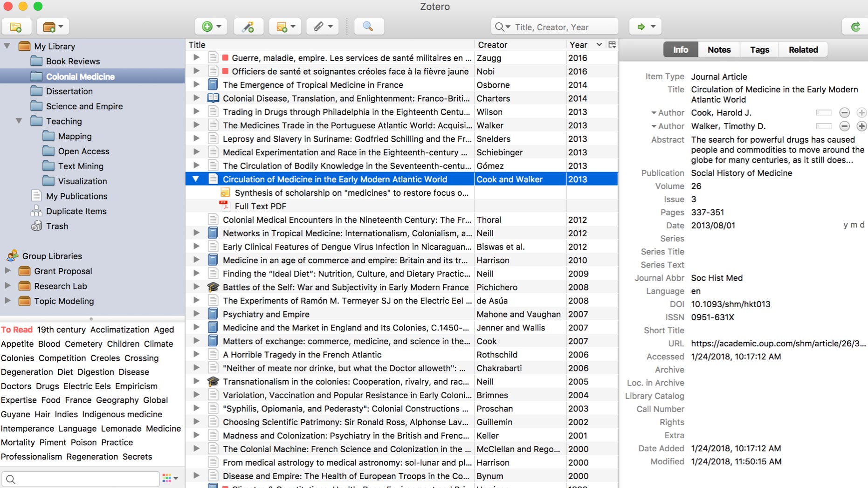Add creator after Cook, Harold J. using plus
The height and width of the screenshot is (488, 868).
tap(861, 113)
